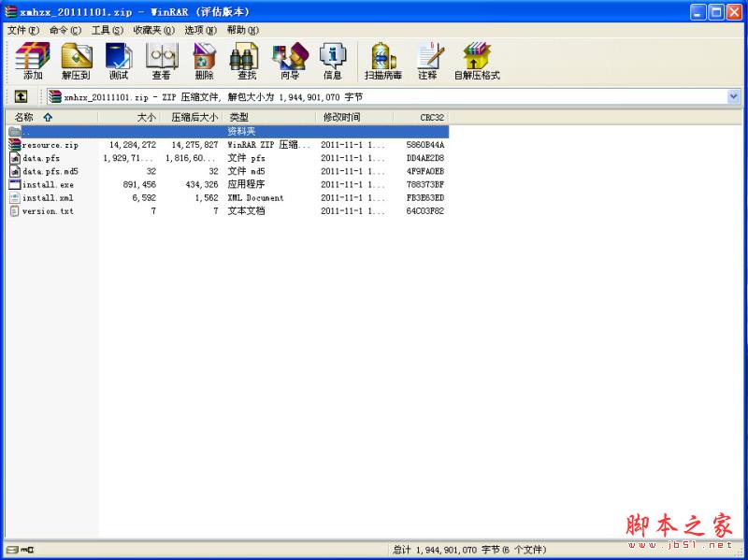Click size value 6,592

[144, 198]
